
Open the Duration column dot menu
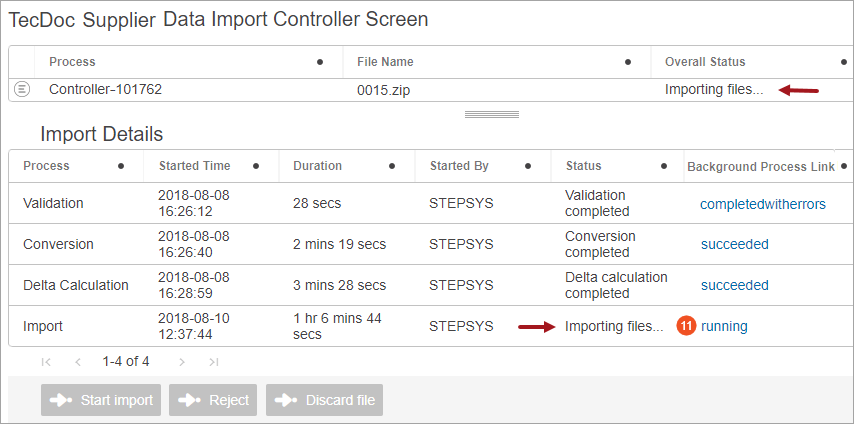[x=392, y=166]
